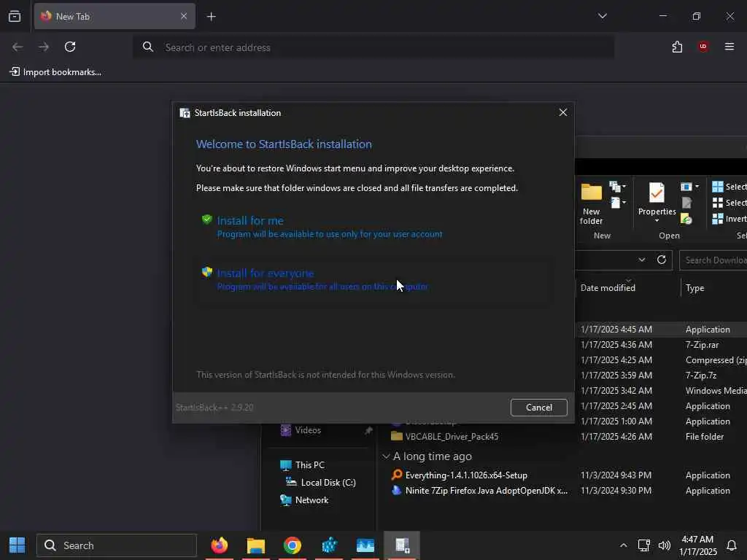Select Everything-1.4.1.1026.x64-Setup file
Image resolution: width=747 pixels, height=560 pixels.
[466, 475]
